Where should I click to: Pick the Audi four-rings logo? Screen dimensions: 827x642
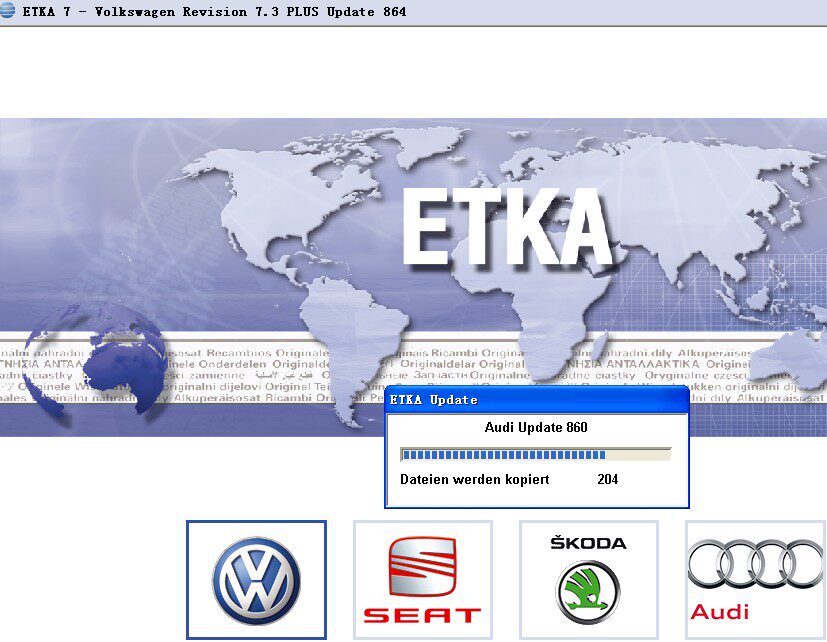pyautogui.click(x=755, y=580)
